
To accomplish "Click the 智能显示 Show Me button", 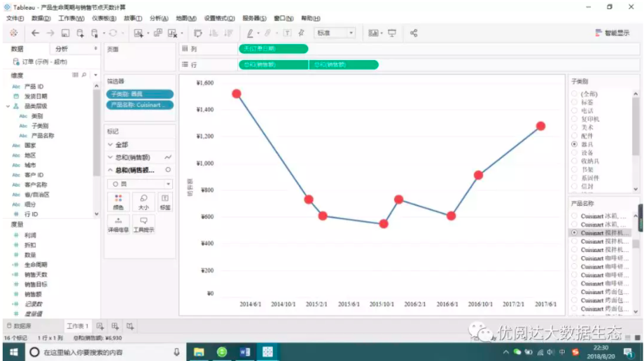I will coord(612,34).
